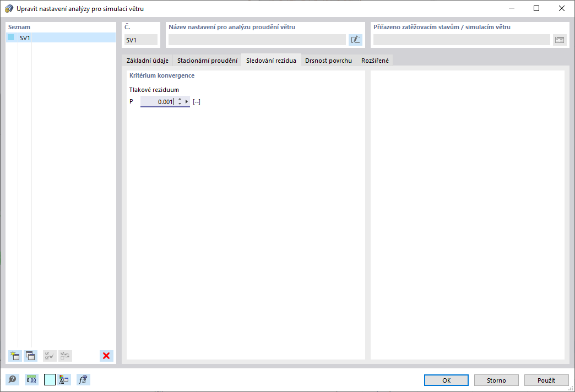Open units and decimal places 0.00 icon
The width and height of the screenshot is (575, 392).
click(x=31, y=379)
